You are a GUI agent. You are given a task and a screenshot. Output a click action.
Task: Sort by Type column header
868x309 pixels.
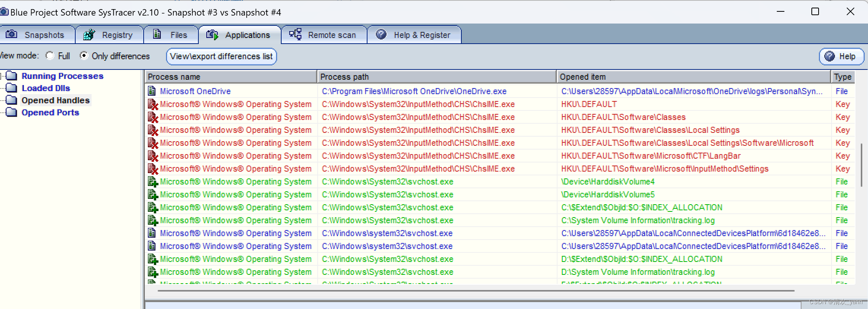point(843,77)
